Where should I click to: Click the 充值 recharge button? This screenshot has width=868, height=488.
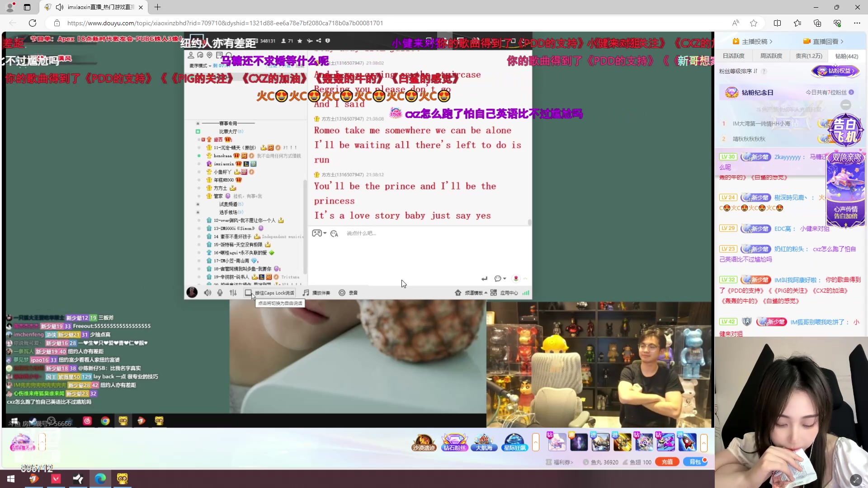point(667,462)
